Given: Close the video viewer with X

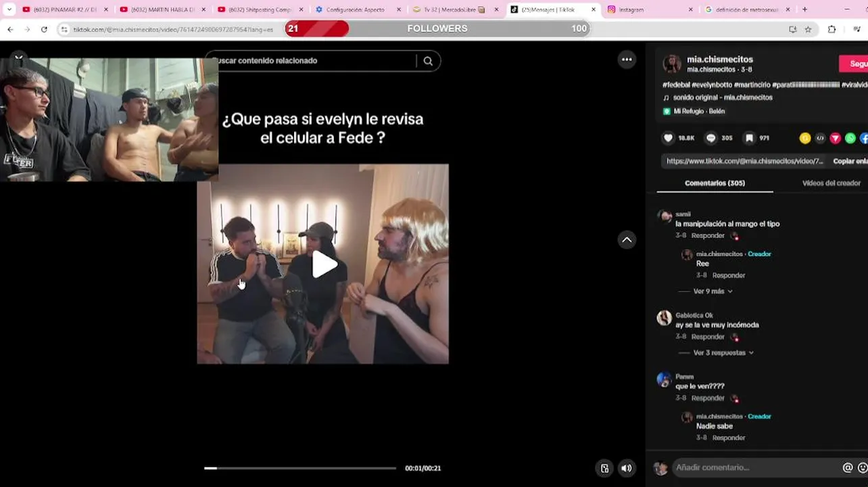Looking at the screenshot, I should [19, 58].
